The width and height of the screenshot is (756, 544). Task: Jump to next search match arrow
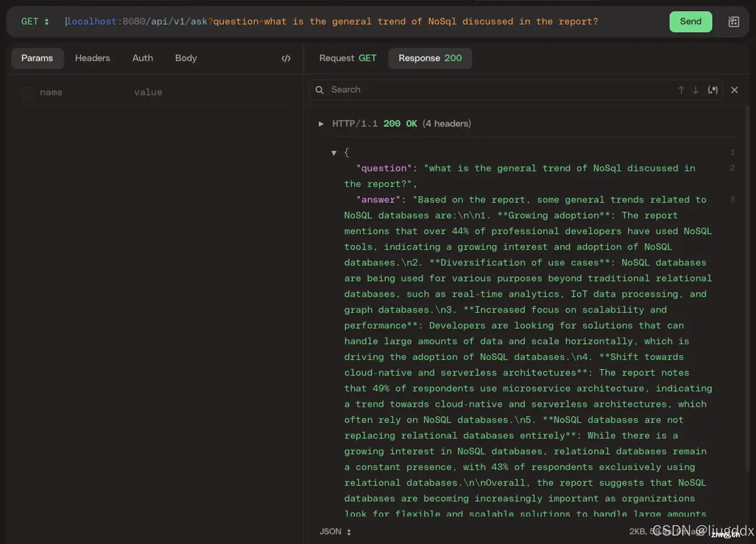(696, 90)
